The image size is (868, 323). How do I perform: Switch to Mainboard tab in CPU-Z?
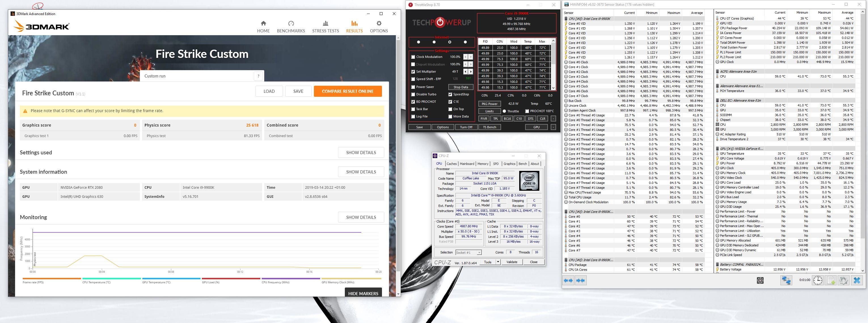click(x=467, y=164)
